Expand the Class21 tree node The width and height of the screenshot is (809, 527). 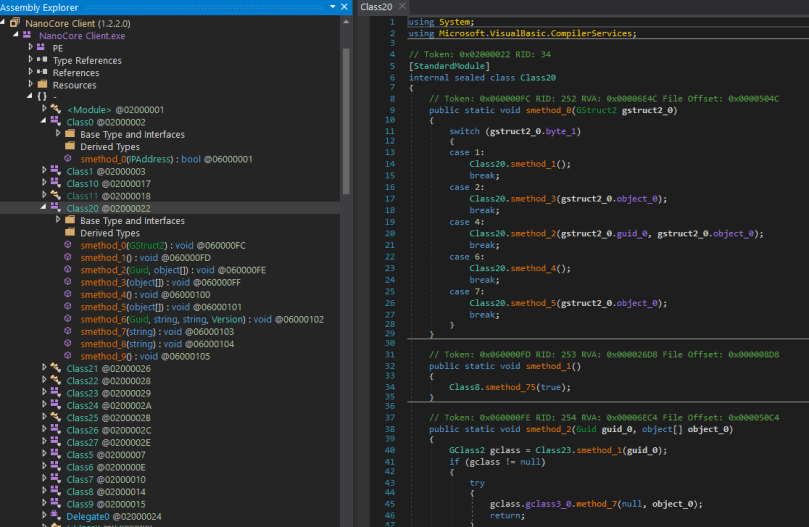tap(44, 368)
